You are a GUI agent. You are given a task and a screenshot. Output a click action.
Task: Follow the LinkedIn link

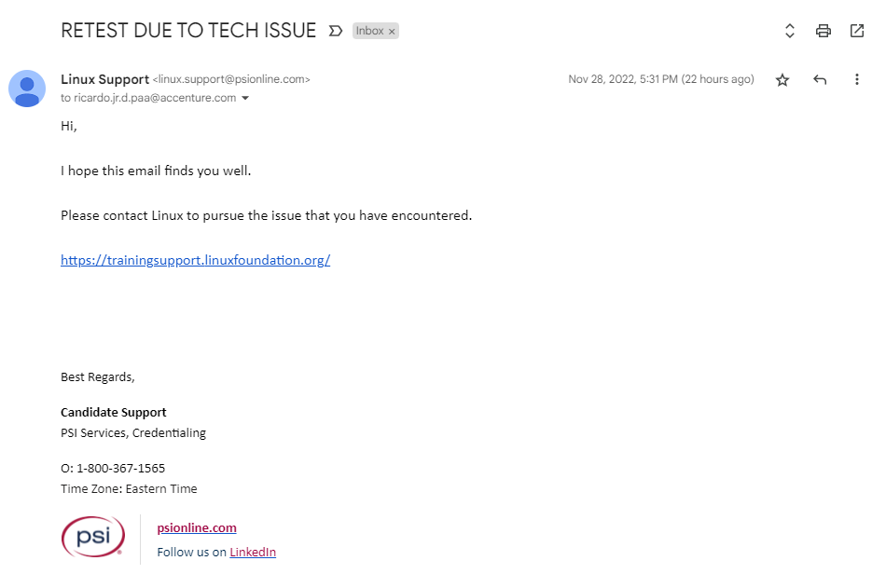coord(253,552)
